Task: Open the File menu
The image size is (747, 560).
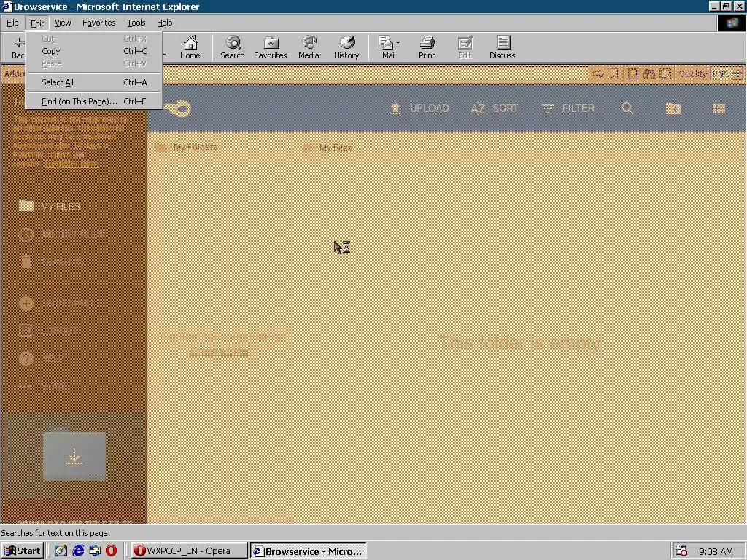Action: pos(12,23)
